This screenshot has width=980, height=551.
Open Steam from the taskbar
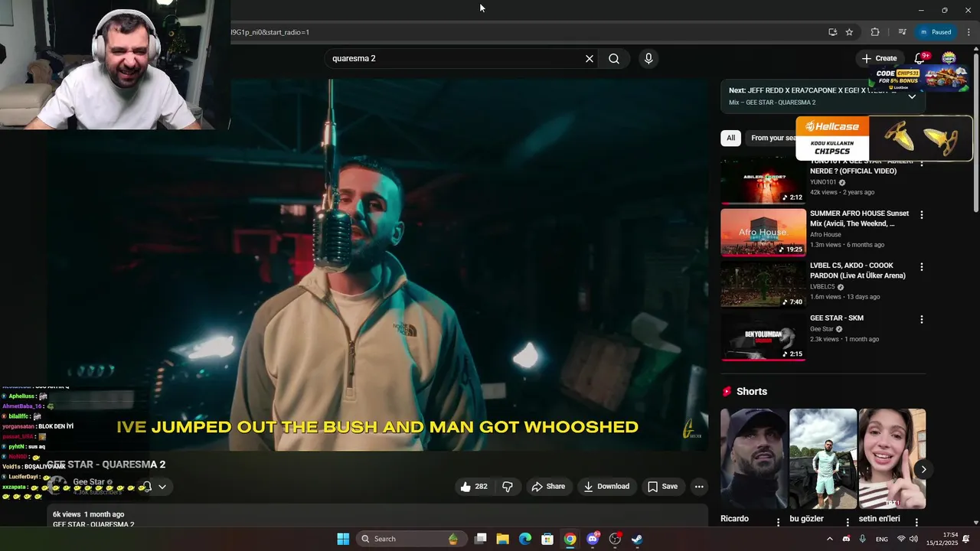click(x=637, y=539)
